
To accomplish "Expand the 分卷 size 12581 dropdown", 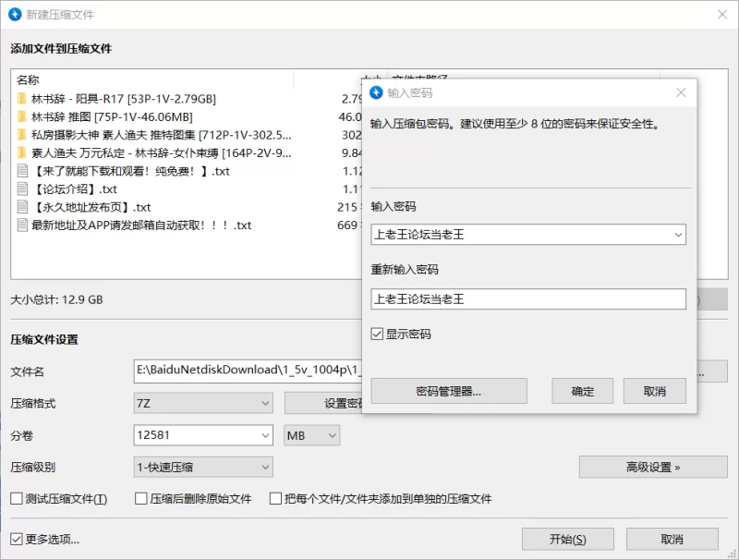I will (265, 435).
